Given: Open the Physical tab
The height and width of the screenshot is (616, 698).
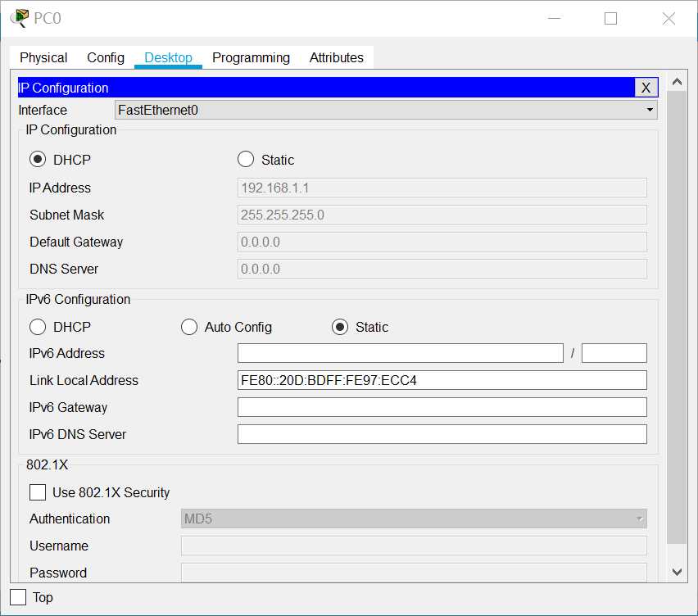Looking at the screenshot, I should pos(43,57).
